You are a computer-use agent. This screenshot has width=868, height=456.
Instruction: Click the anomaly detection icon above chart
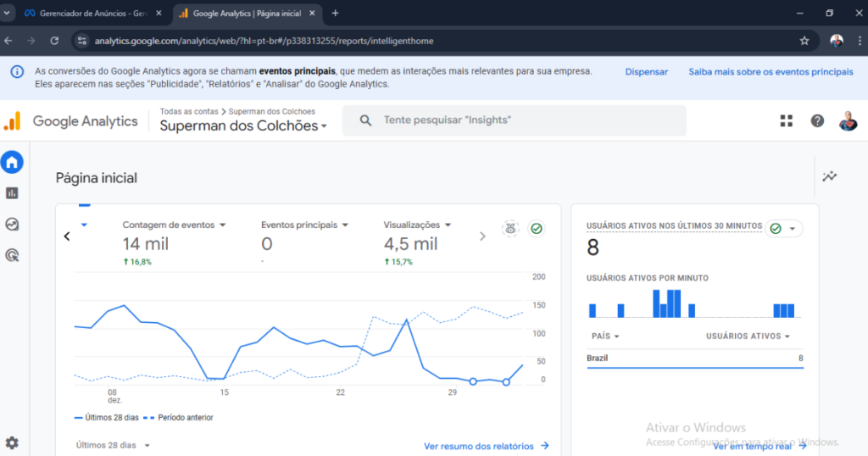pos(510,228)
